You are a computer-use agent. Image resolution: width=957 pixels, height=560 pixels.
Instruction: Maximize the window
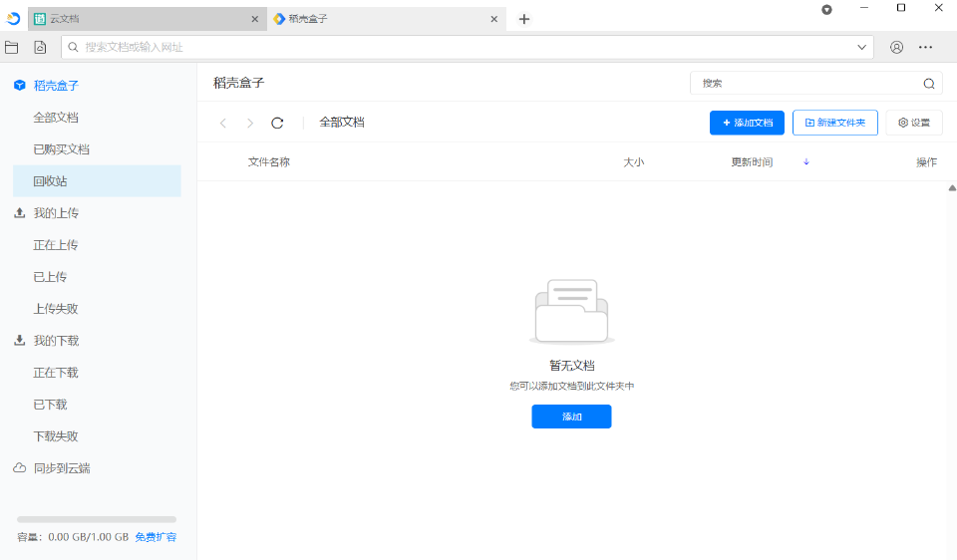click(901, 8)
